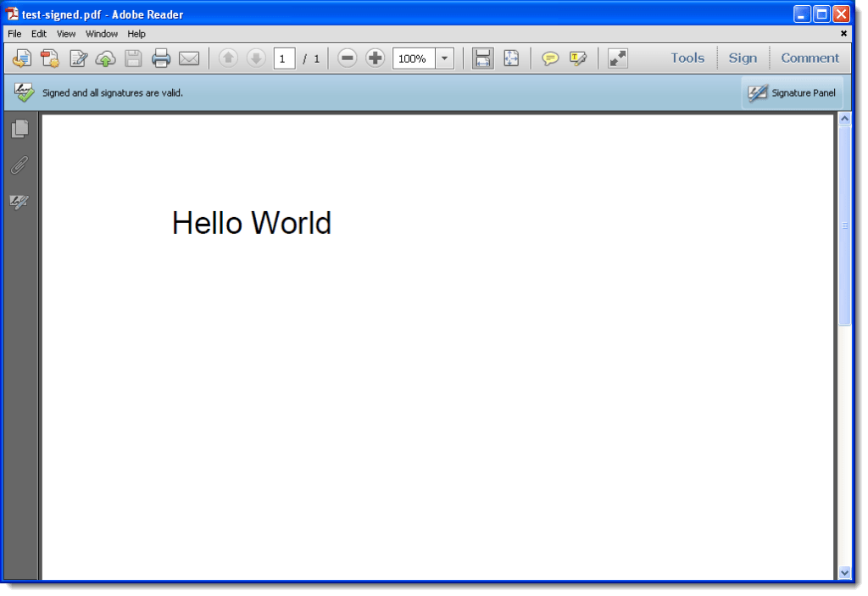Toggle fit-to-width scrolling view
This screenshot has height=596, width=868.
[482, 58]
